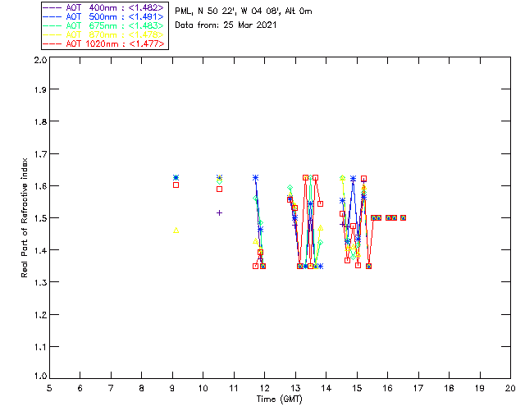Click the purple plus marker near 10.5 GMT
The height and width of the screenshot is (420, 525).
click(x=219, y=212)
